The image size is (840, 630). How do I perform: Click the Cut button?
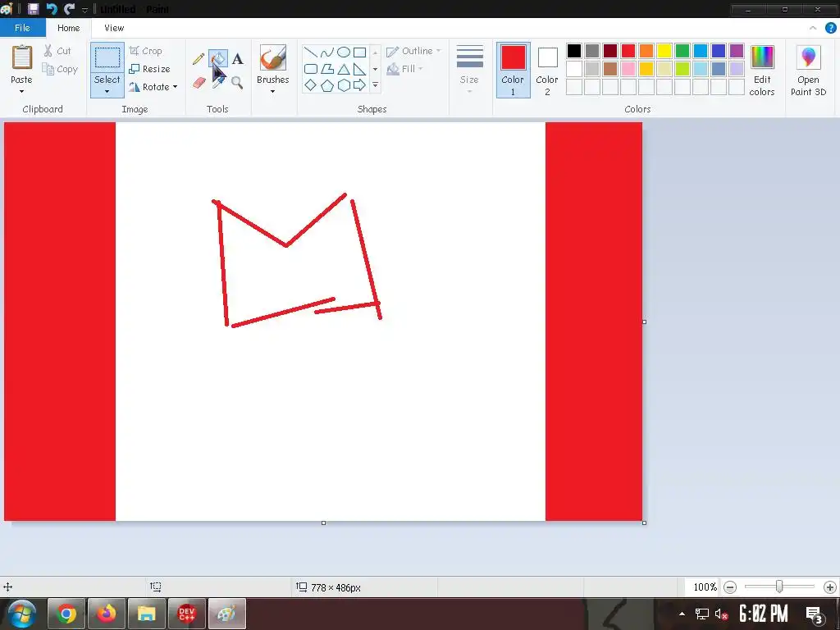pos(57,51)
